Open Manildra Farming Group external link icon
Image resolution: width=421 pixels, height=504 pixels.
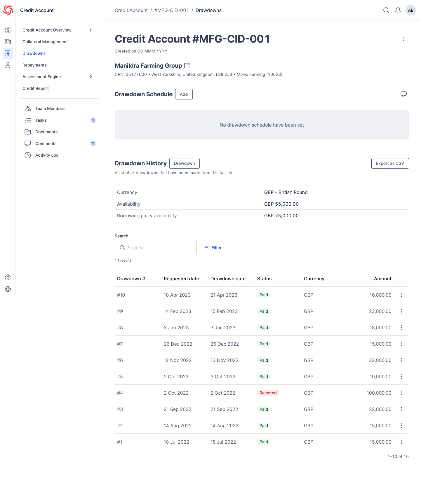(x=187, y=66)
